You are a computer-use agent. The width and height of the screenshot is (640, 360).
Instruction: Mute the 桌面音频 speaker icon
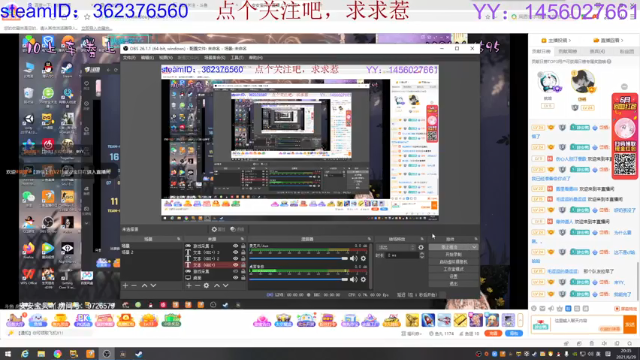pos(353,280)
